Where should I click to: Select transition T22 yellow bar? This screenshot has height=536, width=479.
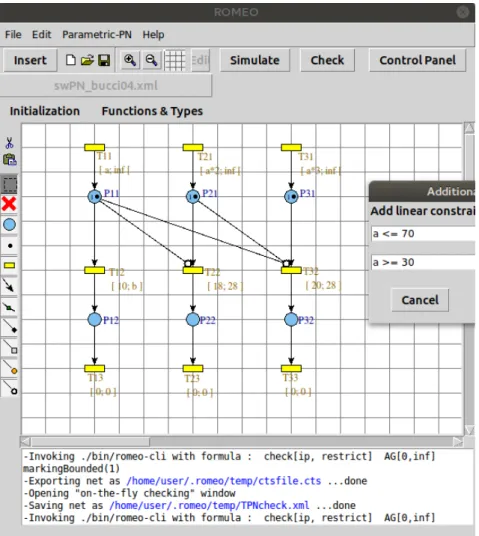193,270
